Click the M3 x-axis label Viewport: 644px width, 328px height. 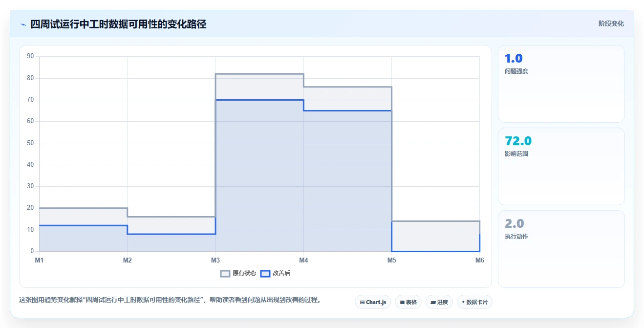215,260
